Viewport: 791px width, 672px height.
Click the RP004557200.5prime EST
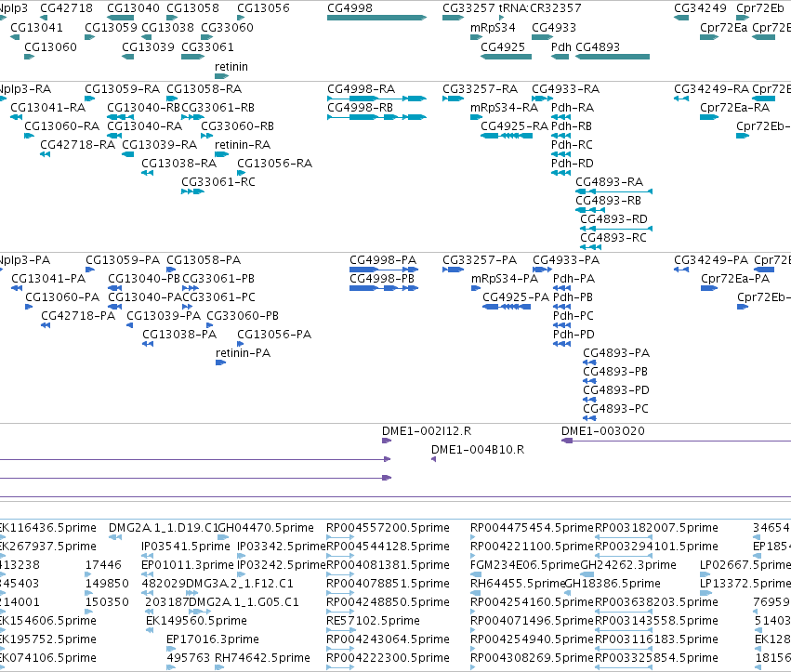coord(340,537)
